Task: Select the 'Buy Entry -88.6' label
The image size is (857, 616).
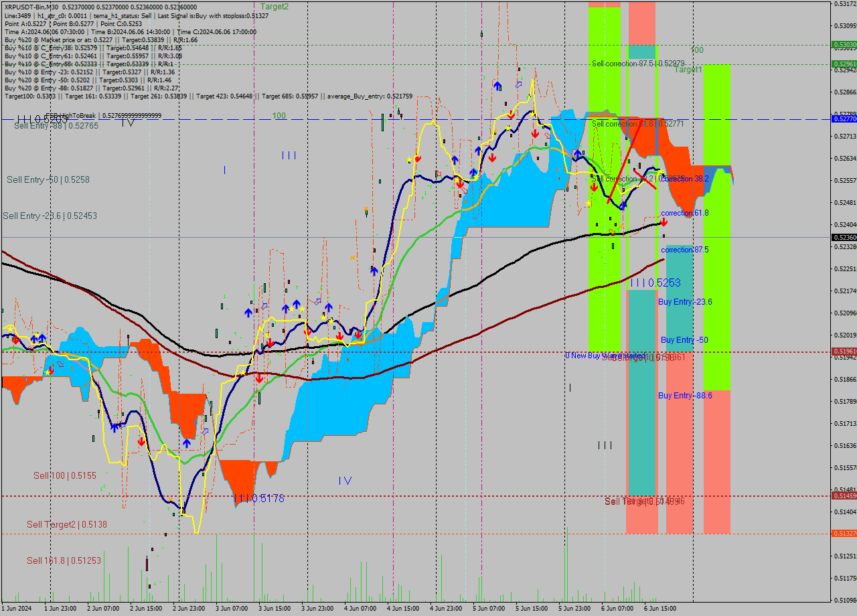Action: coord(685,396)
